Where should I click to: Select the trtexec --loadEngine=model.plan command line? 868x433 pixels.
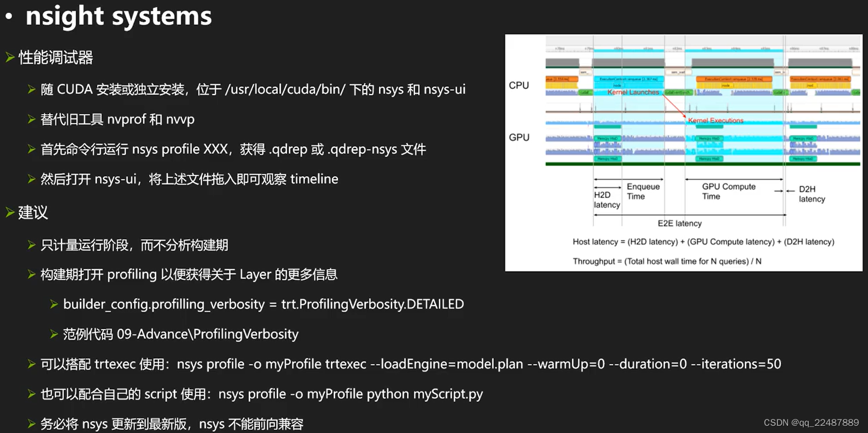pyautogui.click(x=411, y=364)
